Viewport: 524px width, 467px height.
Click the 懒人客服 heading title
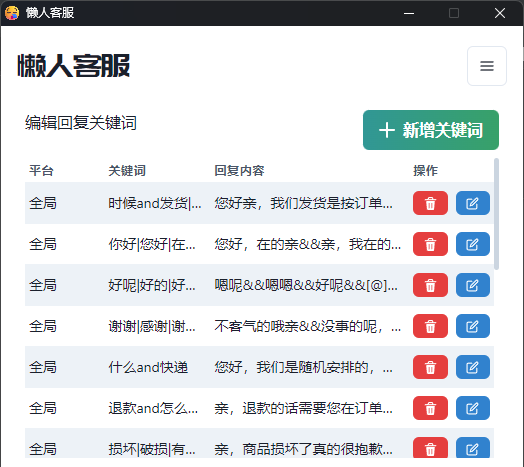[x=74, y=66]
